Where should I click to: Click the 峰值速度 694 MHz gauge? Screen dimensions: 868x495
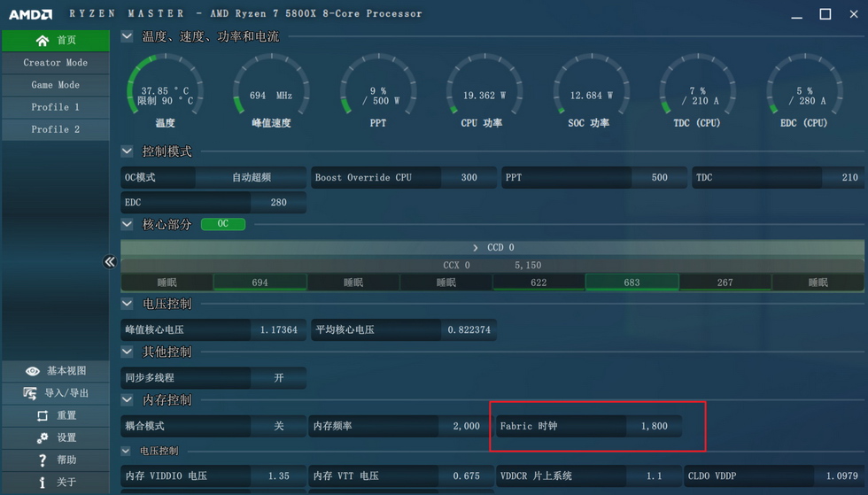point(271,90)
